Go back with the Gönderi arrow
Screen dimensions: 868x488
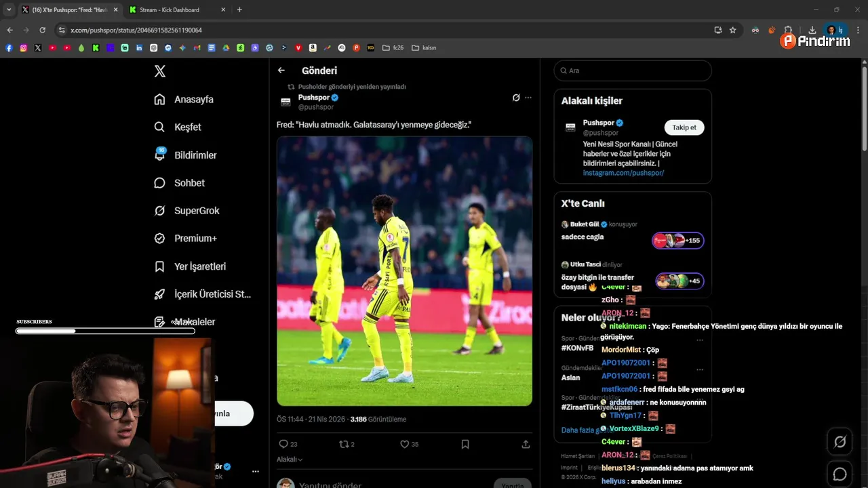tap(281, 70)
